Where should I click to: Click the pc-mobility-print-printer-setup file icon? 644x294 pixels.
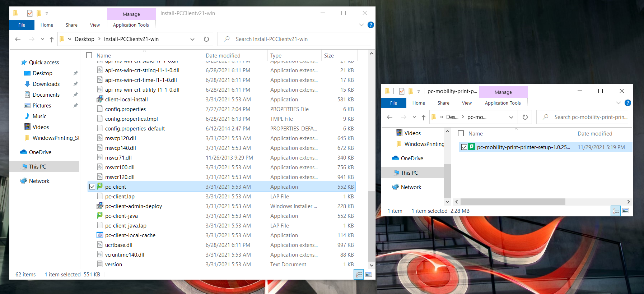(472, 147)
